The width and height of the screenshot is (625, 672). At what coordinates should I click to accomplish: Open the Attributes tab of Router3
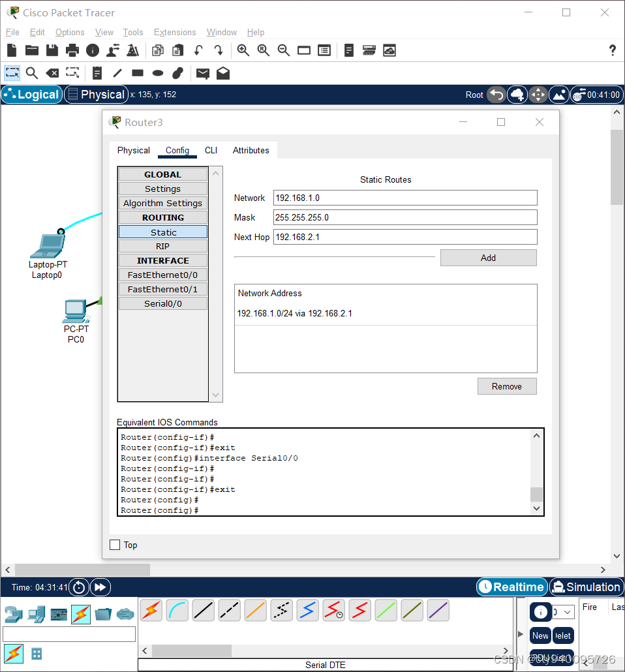point(251,151)
